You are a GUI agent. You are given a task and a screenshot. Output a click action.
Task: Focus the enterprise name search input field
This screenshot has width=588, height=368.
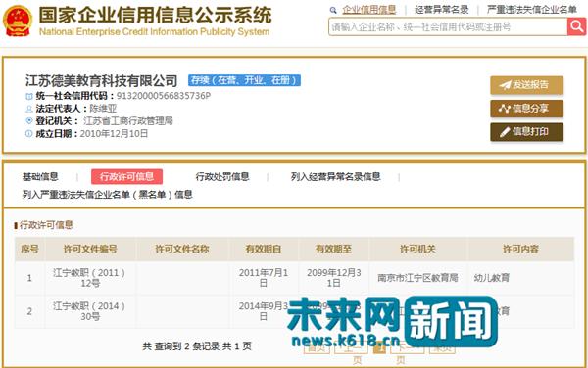pyautogui.click(x=448, y=27)
